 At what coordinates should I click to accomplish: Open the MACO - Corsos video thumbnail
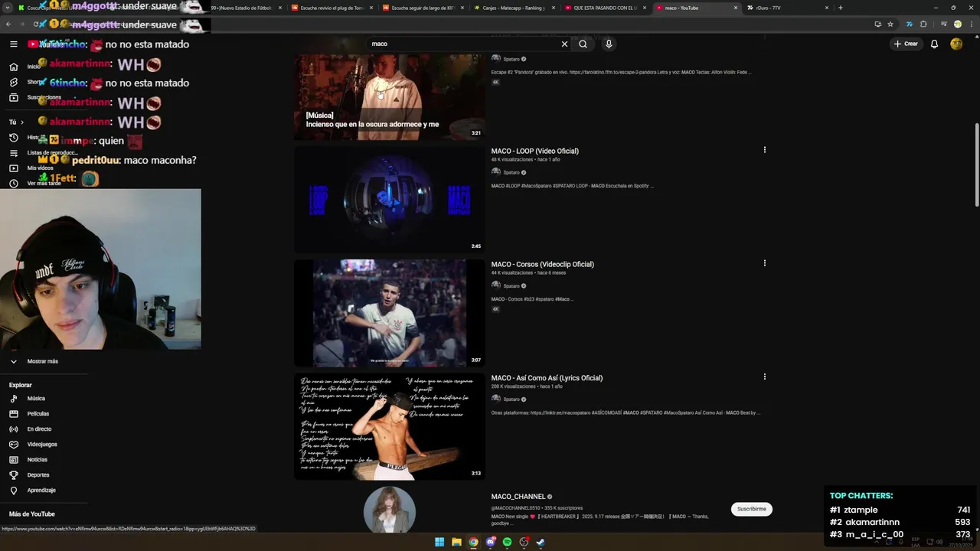(389, 313)
